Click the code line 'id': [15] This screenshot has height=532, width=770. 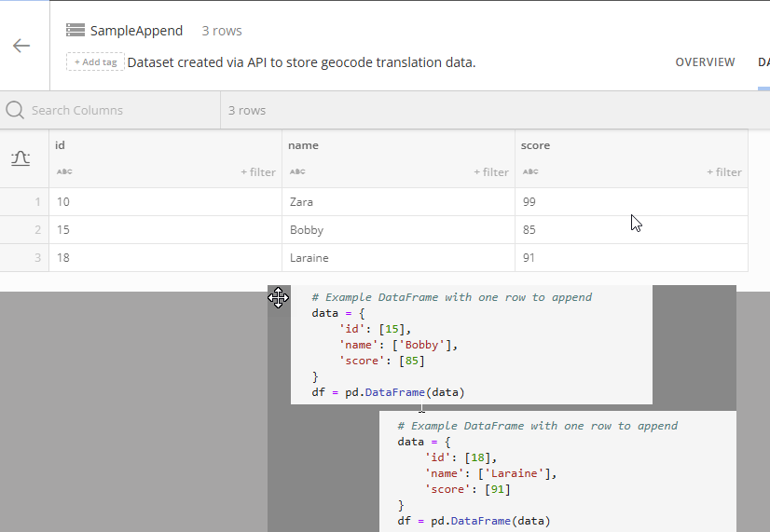pyautogui.click(x=375, y=329)
